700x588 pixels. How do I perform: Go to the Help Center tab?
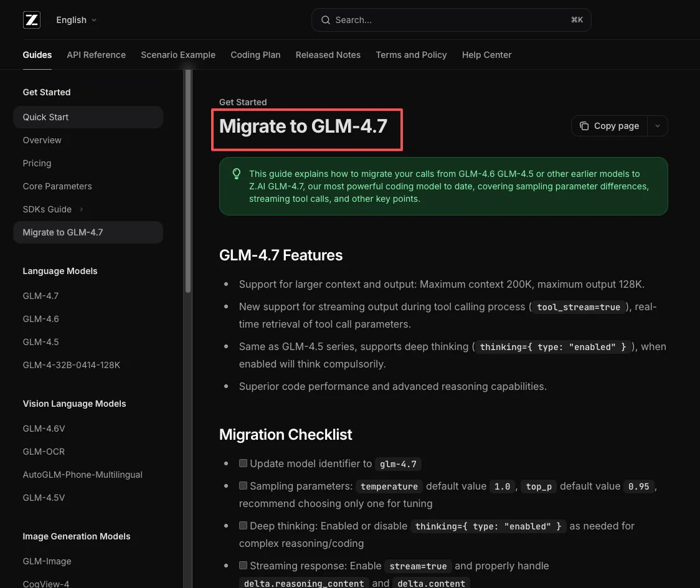click(486, 55)
